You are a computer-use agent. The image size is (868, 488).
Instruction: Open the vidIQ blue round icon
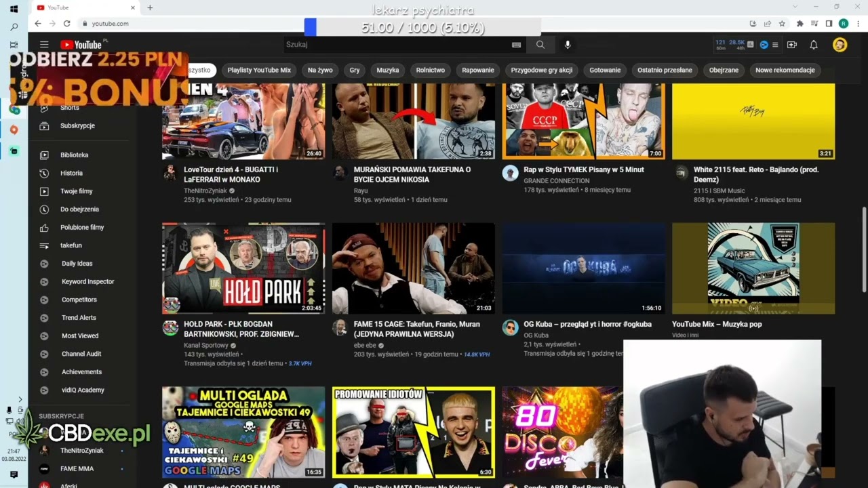point(764,45)
